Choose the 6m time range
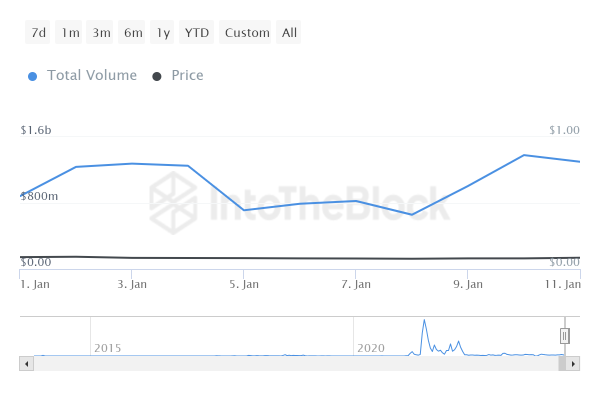Image resolution: width=600 pixels, height=400 pixels. pyautogui.click(x=133, y=33)
